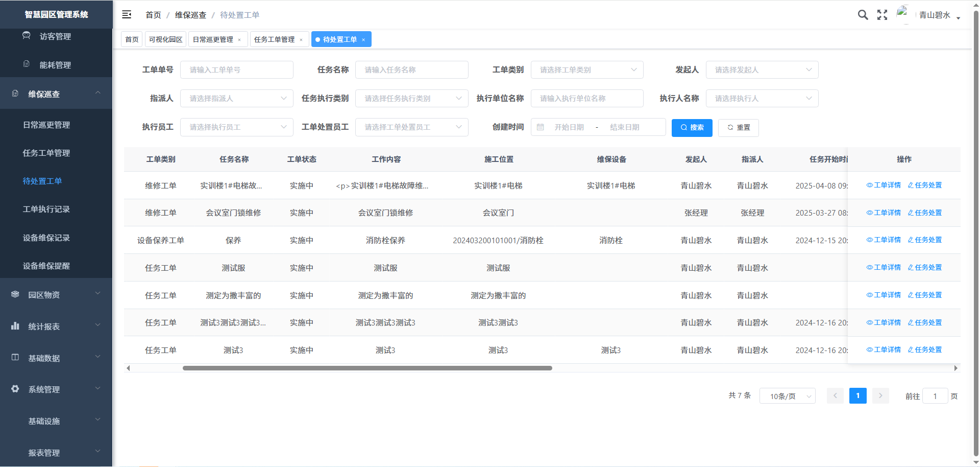The width and height of the screenshot is (980, 467).
Task: Open the 工单类别 dropdown
Action: point(587,70)
